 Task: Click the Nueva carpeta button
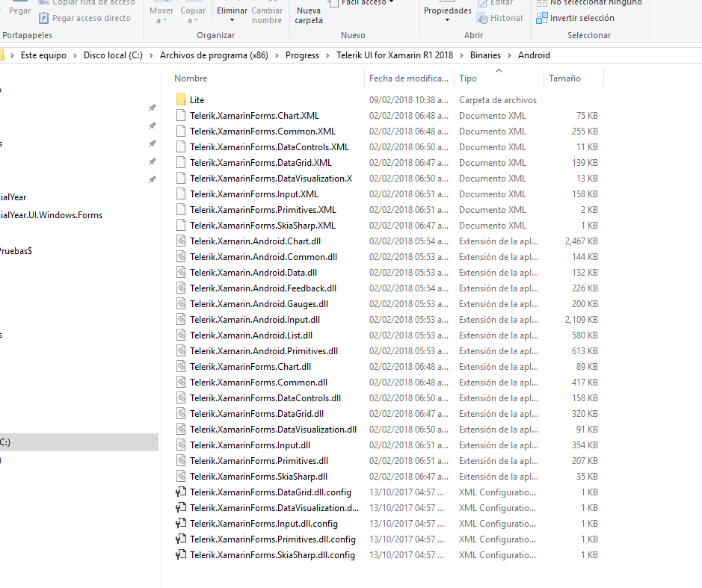point(309,15)
